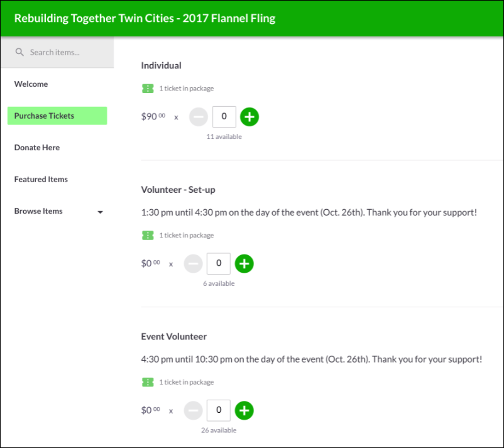Focus the Search items field
Screen dimensions: 504x448
(x=58, y=52)
